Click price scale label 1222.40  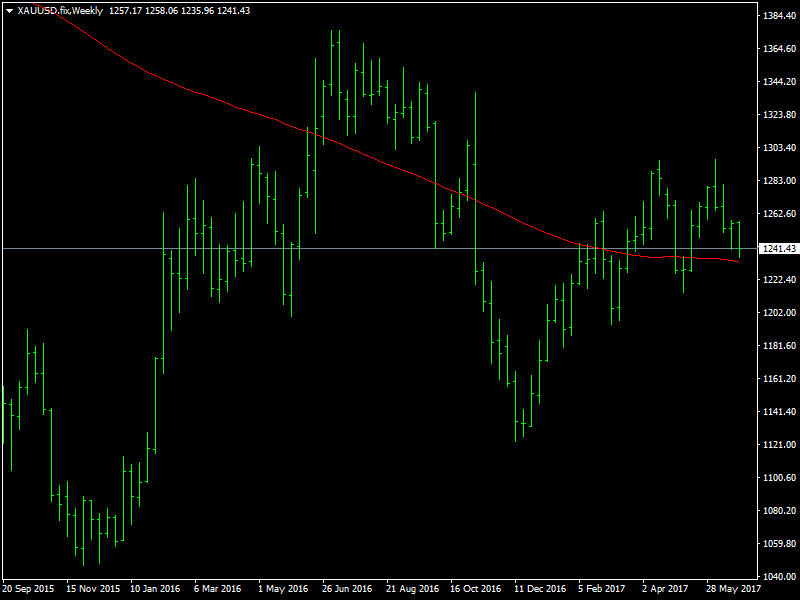(779, 280)
